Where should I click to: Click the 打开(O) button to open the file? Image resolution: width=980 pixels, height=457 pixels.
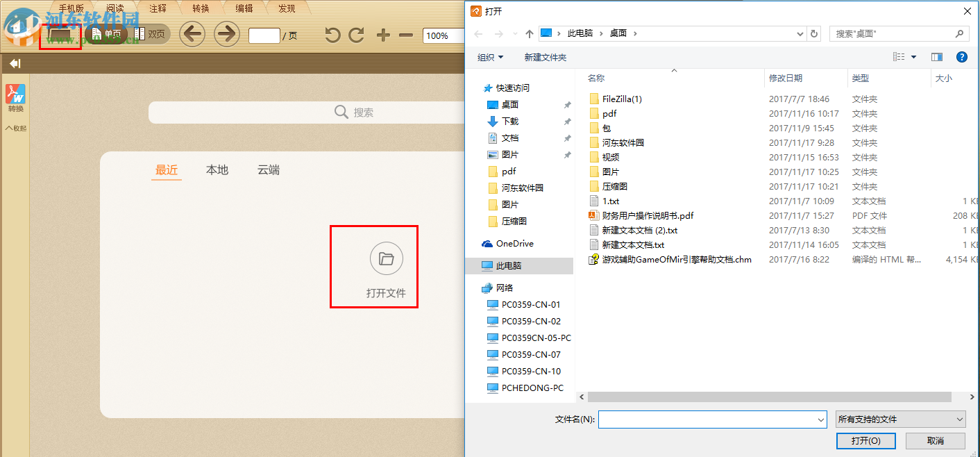pyautogui.click(x=865, y=440)
